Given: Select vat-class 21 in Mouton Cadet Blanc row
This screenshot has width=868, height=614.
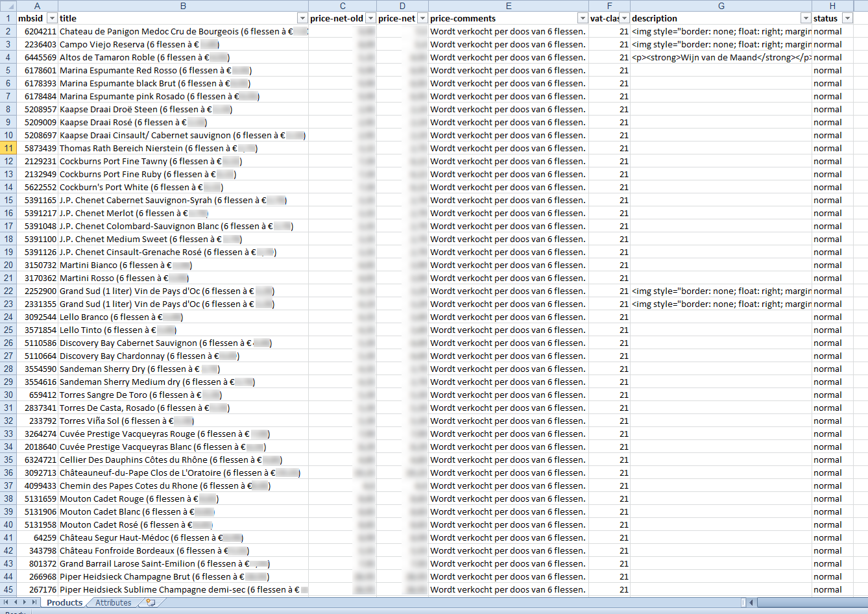Looking at the screenshot, I should (x=609, y=511).
